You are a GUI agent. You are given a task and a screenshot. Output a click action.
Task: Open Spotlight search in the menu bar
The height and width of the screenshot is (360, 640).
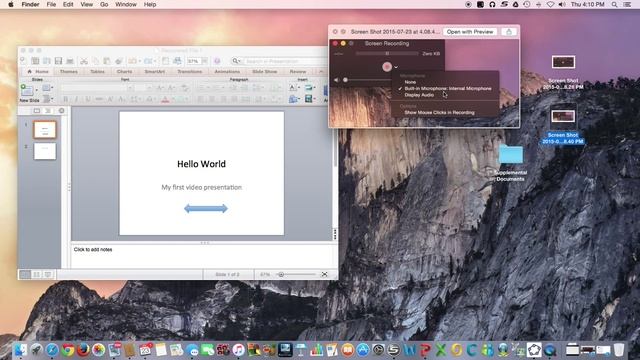(x=614, y=4)
